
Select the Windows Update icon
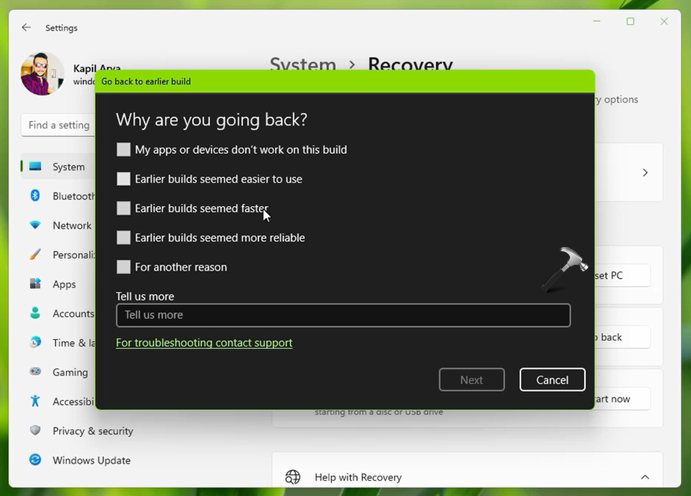pos(35,460)
